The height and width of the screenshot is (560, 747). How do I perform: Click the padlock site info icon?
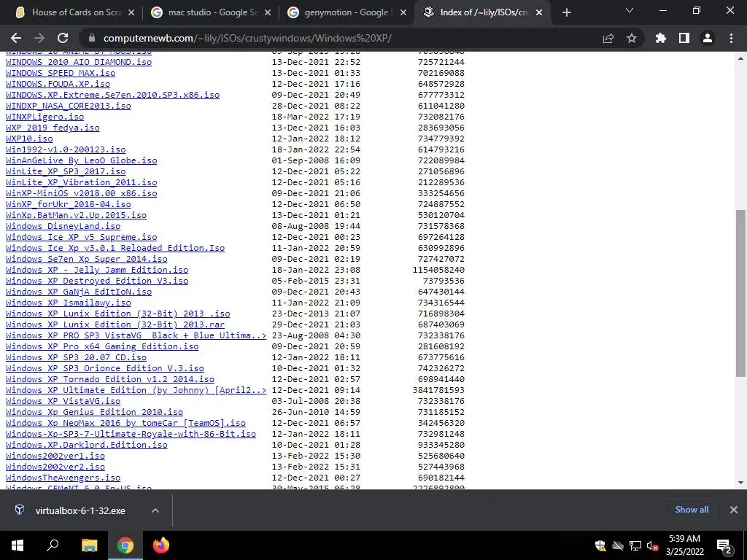pos(92,38)
